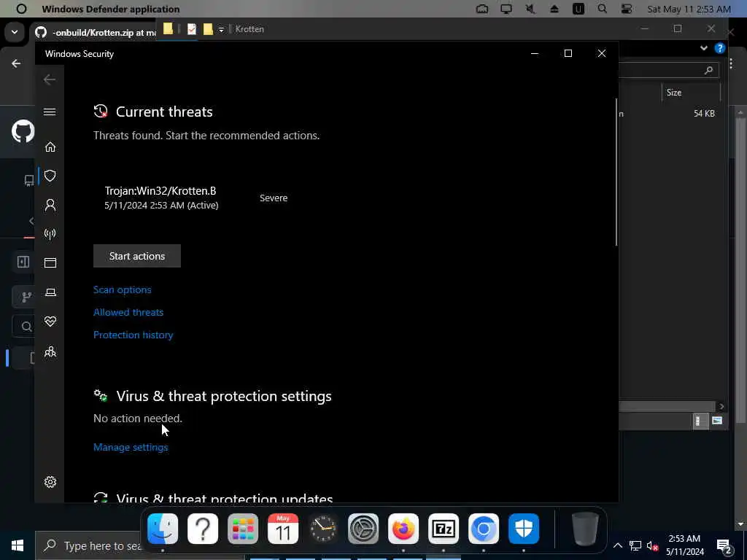Go to Home in Windows Security sidebar
Screen dimensions: 747x560
(x=50, y=147)
